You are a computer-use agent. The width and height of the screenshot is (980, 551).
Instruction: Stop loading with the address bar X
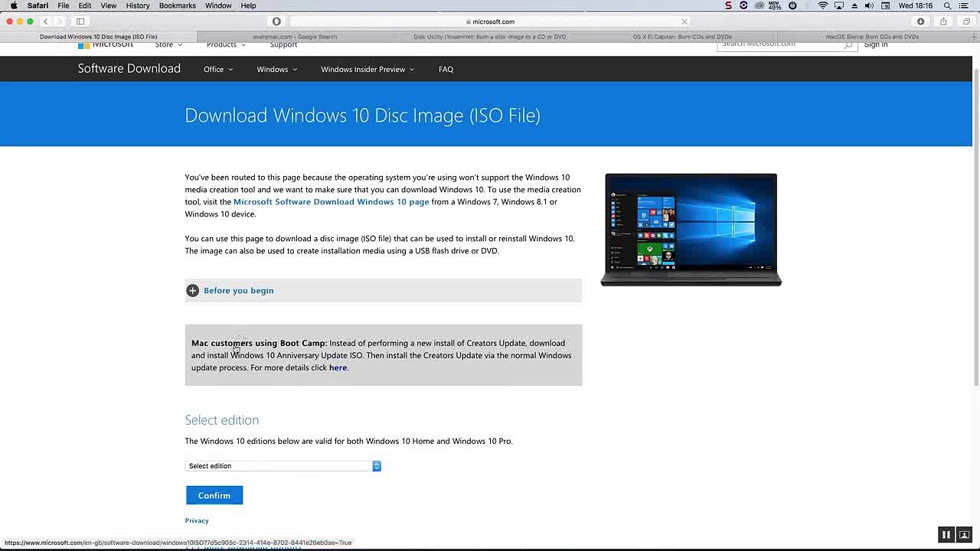coord(684,21)
